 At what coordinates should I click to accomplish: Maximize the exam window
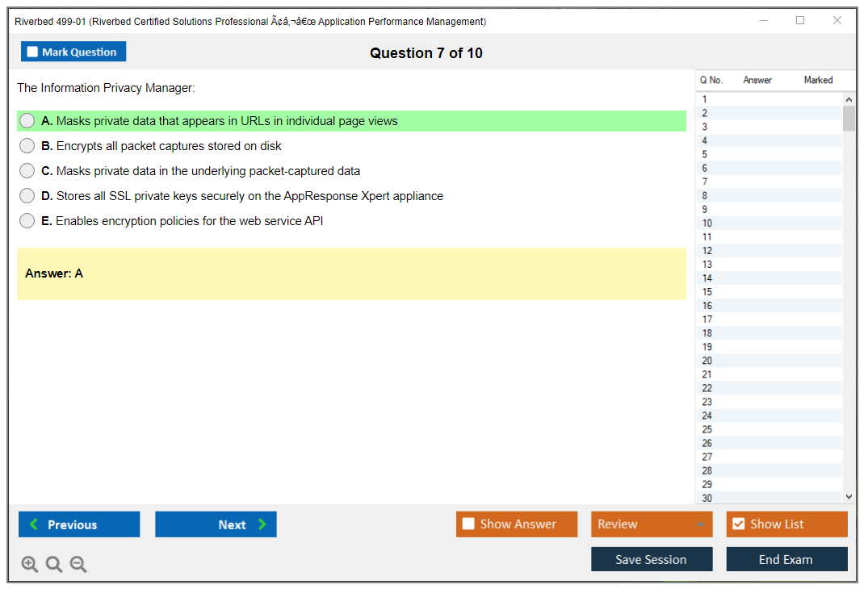click(800, 21)
